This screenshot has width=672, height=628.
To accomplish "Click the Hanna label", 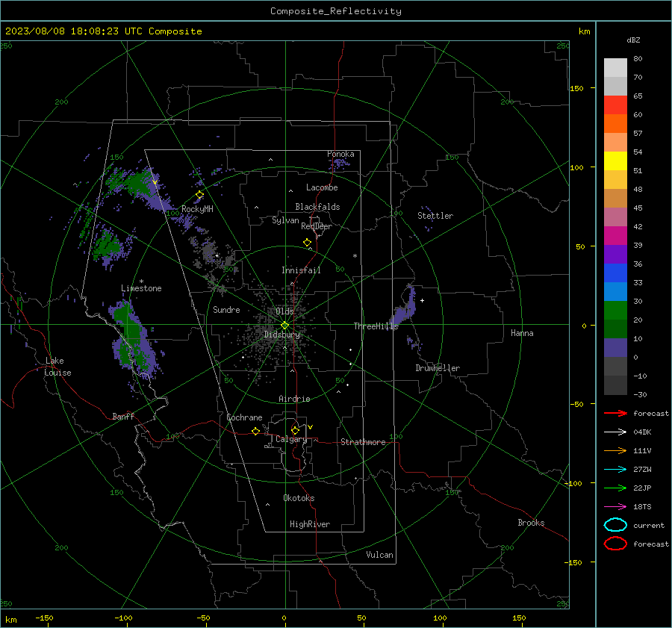I will [x=522, y=333].
